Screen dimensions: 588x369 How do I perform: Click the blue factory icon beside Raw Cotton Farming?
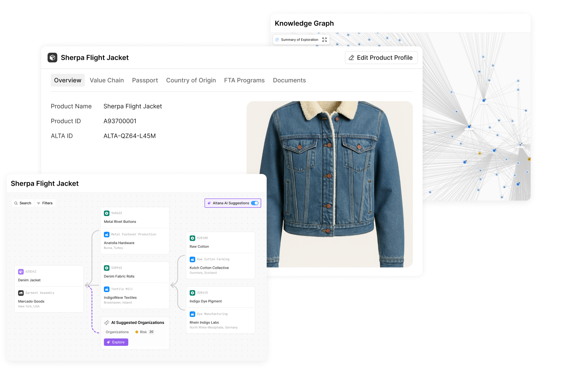tap(193, 259)
